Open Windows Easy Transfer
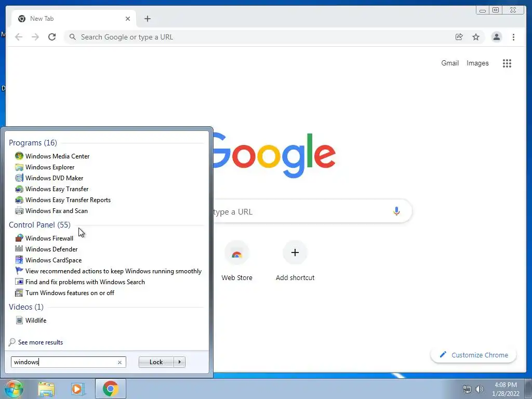 (x=57, y=189)
